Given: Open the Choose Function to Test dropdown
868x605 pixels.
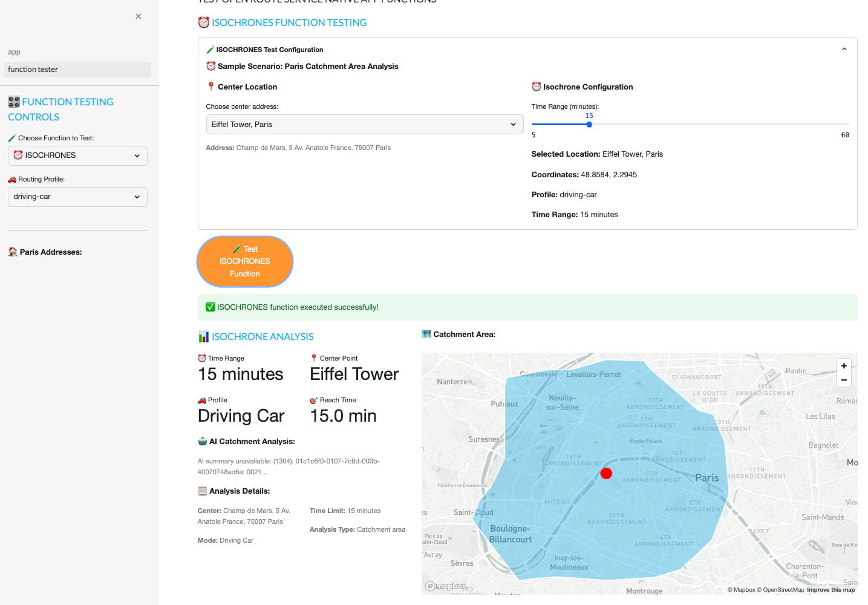Looking at the screenshot, I should pyautogui.click(x=77, y=155).
